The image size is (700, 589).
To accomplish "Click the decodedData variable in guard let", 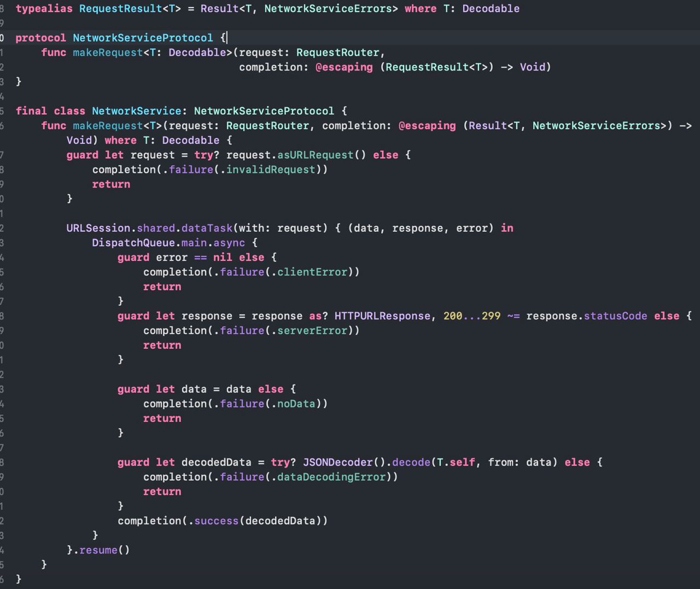I will (x=216, y=462).
